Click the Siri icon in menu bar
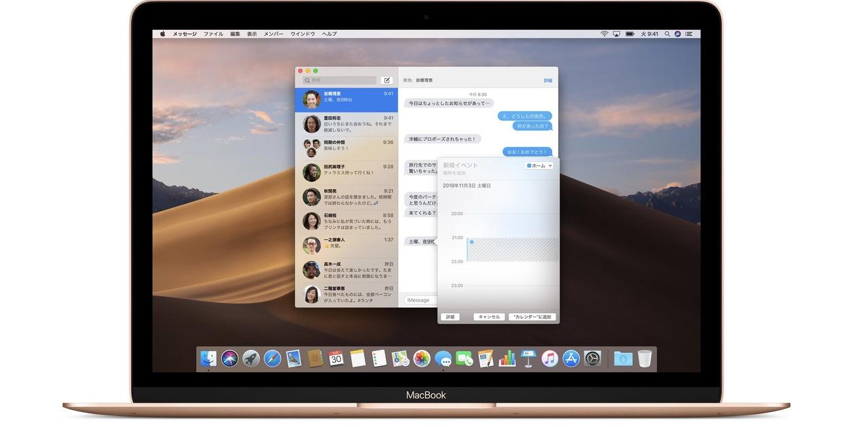This screenshot has width=868, height=427. point(677,34)
